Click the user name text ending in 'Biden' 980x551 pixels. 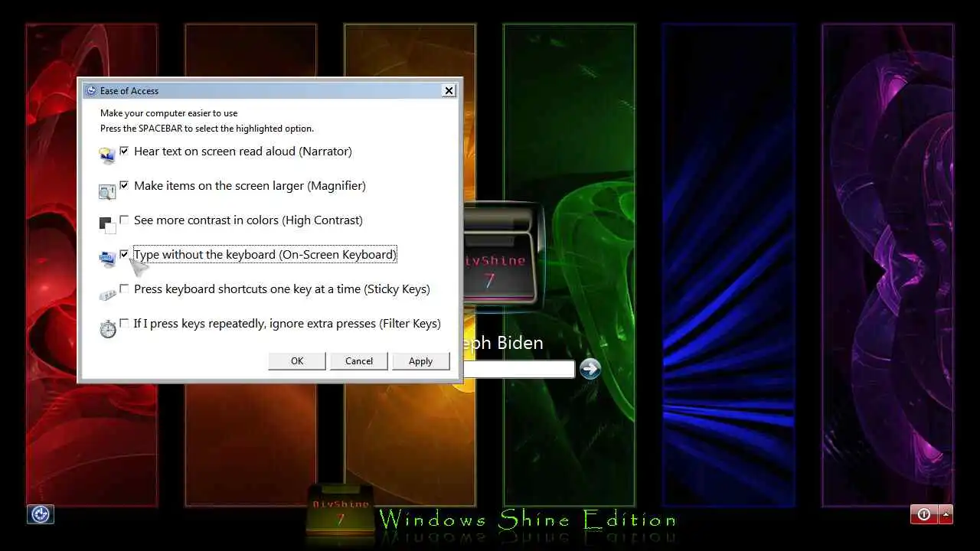click(x=503, y=343)
